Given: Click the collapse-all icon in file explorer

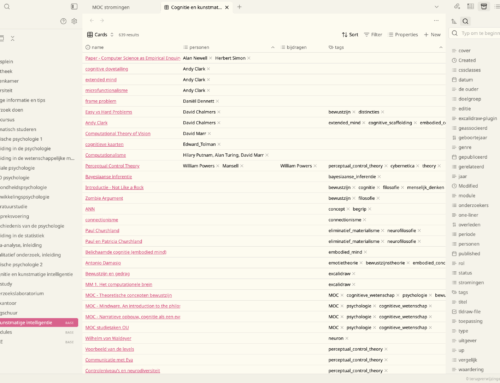Looking at the screenshot, I should click(13, 39).
